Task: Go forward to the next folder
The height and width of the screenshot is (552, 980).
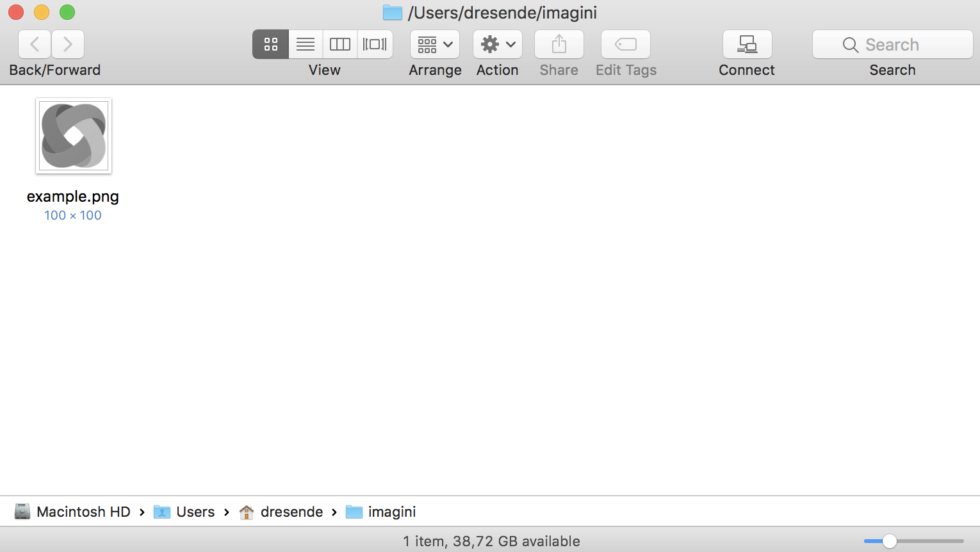Action: click(x=68, y=44)
